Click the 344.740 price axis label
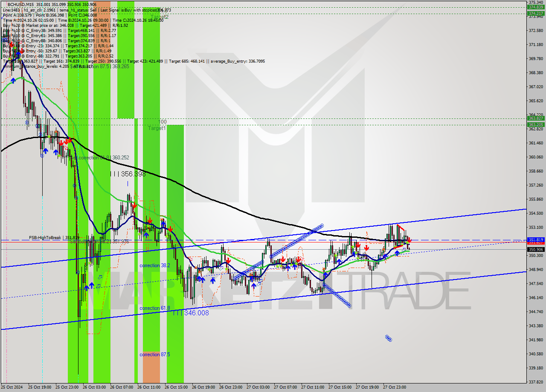This screenshot has height=392, width=546. (x=536, y=311)
